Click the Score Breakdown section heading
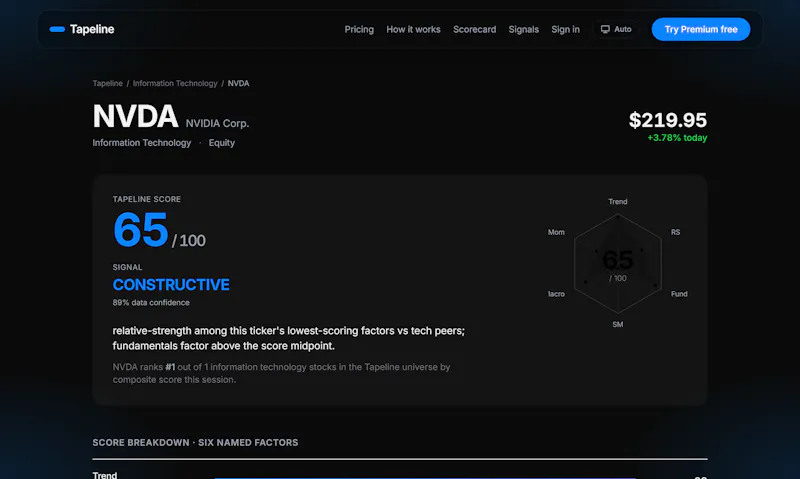800x479 pixels. click(x=195, y=442)
